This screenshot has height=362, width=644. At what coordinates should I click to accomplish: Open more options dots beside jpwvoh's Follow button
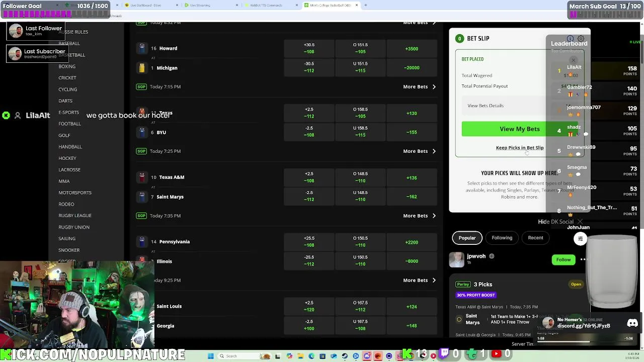pos(583,259)
